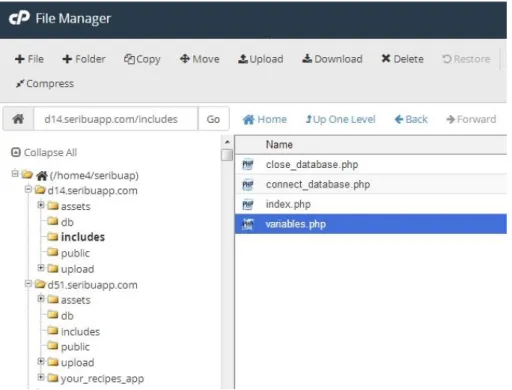
Task: Click PHP icon of variables.php
Action: 248,224
